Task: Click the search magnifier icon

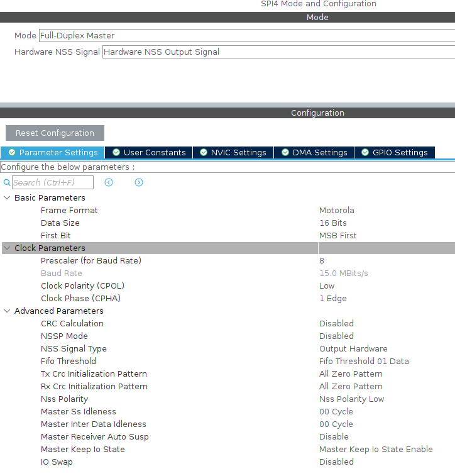Action: tap(7, 182)
